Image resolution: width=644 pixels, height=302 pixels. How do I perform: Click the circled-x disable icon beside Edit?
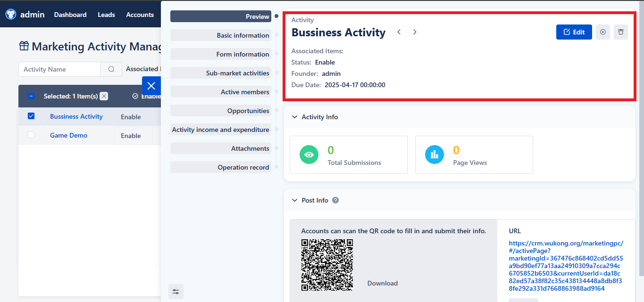tap(602, 32)
